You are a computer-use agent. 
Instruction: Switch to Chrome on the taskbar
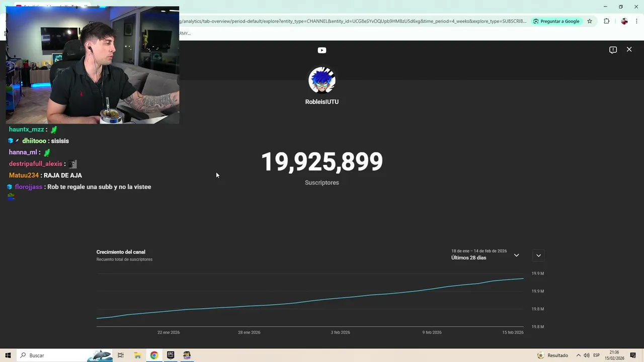click(154, 355)
